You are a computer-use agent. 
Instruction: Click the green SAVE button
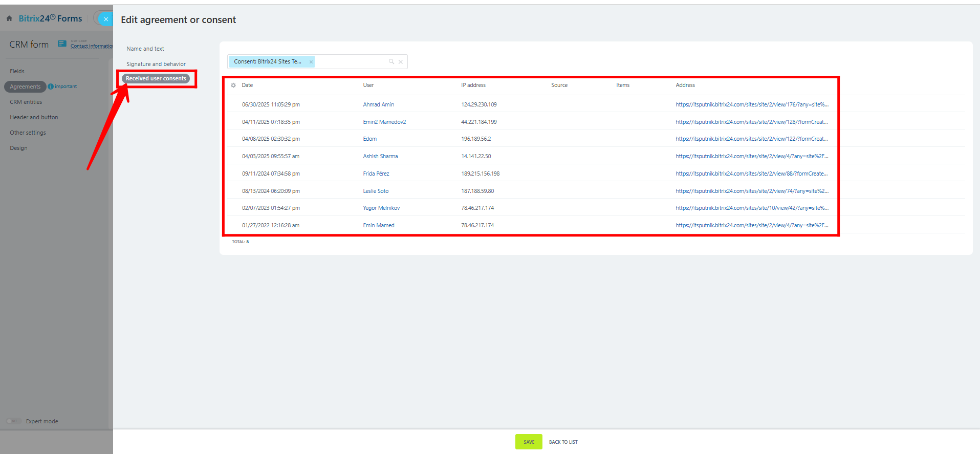pos(529,442)
